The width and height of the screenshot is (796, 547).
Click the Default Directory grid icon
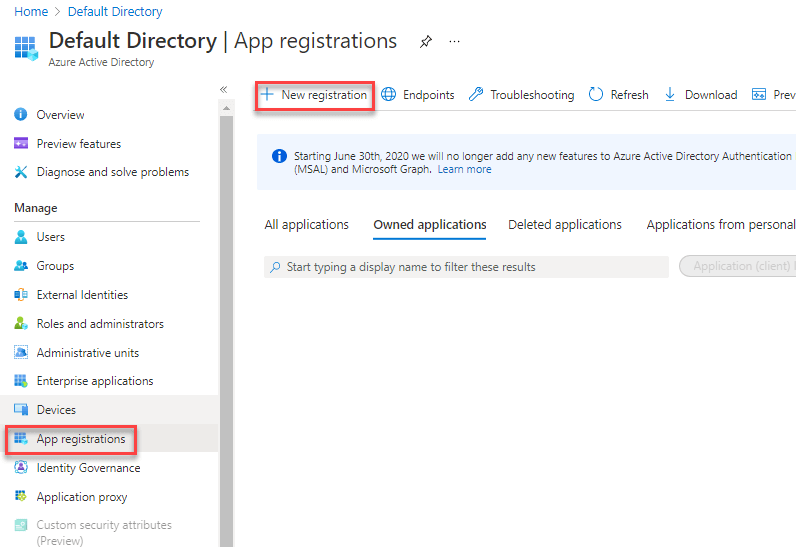[26, 48]
